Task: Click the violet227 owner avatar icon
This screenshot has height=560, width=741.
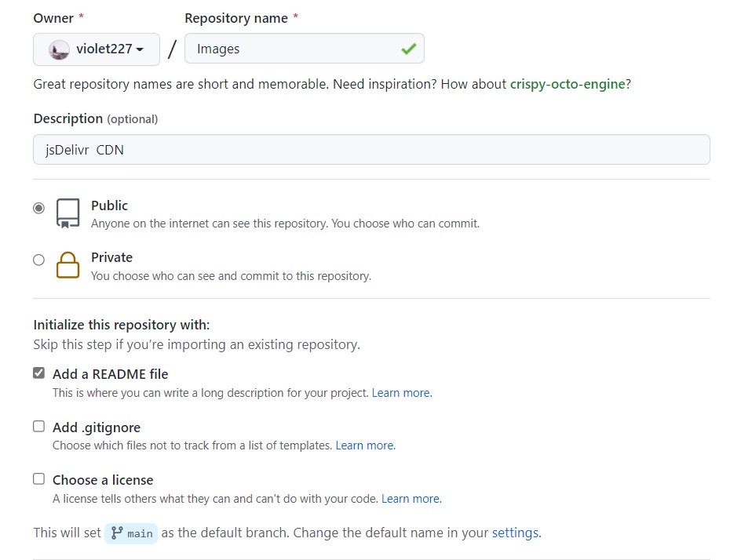Action: click(x=59, y=49)
